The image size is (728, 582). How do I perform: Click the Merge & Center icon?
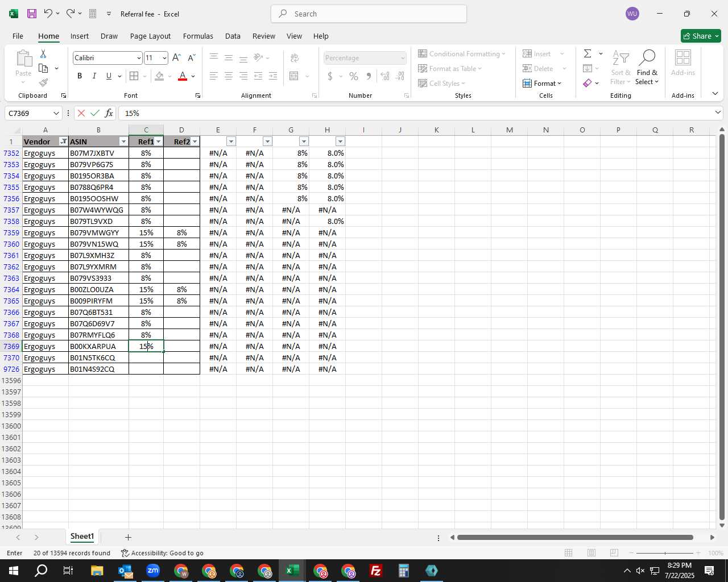coord(294,76)
